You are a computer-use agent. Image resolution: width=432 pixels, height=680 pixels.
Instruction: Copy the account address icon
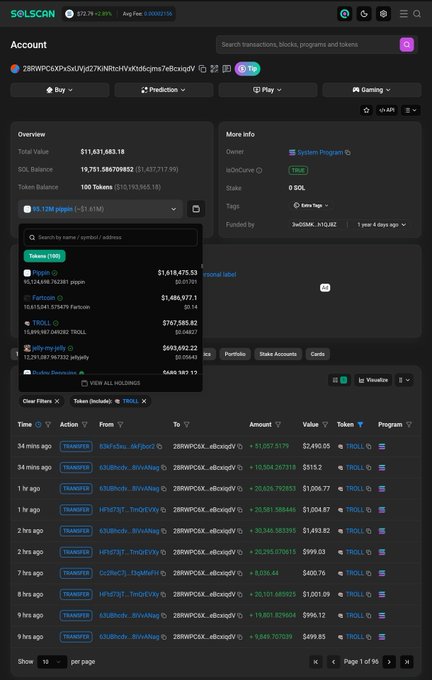[x=202, y=69]
